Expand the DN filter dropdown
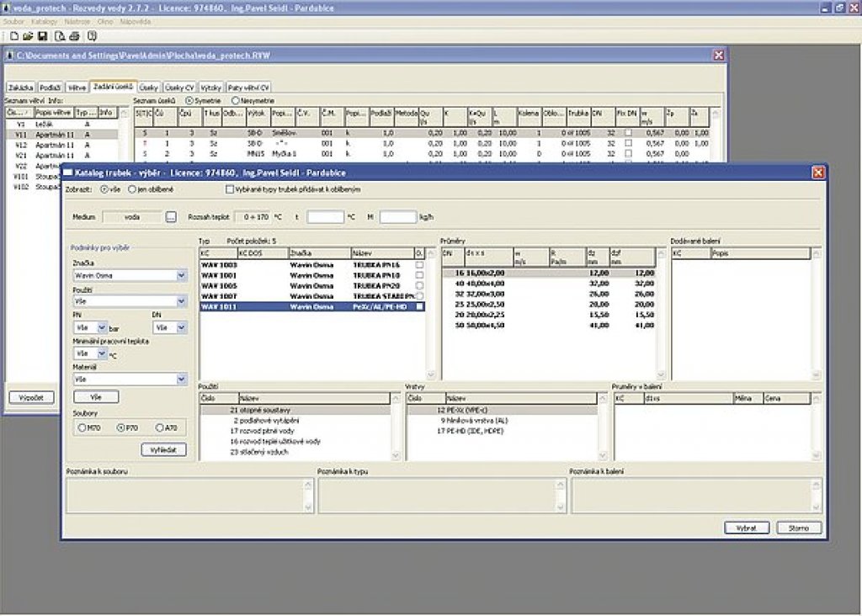The width and height of the screenshot is (862, 616). click(x=182, y=327)
